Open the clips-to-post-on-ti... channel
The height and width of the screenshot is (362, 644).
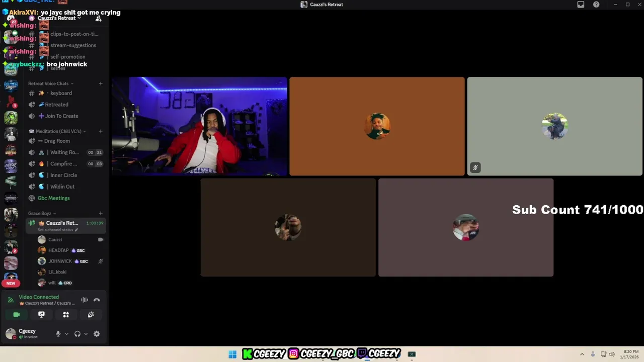click(x=65, y=34)
